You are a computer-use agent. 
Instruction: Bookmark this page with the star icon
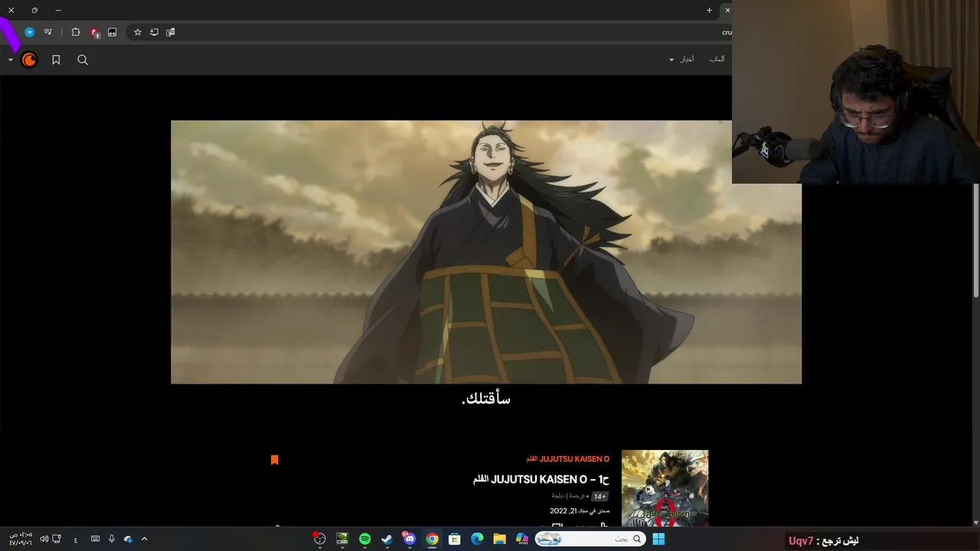point(138,32)
